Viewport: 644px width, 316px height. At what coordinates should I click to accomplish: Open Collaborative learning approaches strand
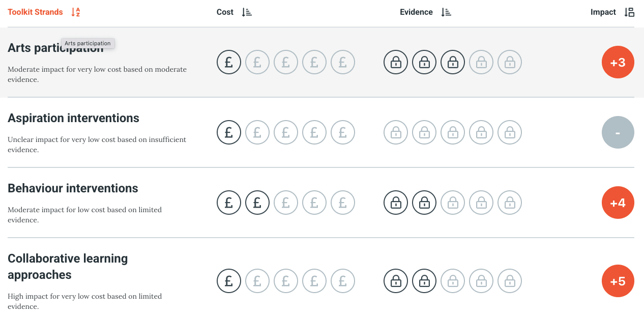[68, 267]
